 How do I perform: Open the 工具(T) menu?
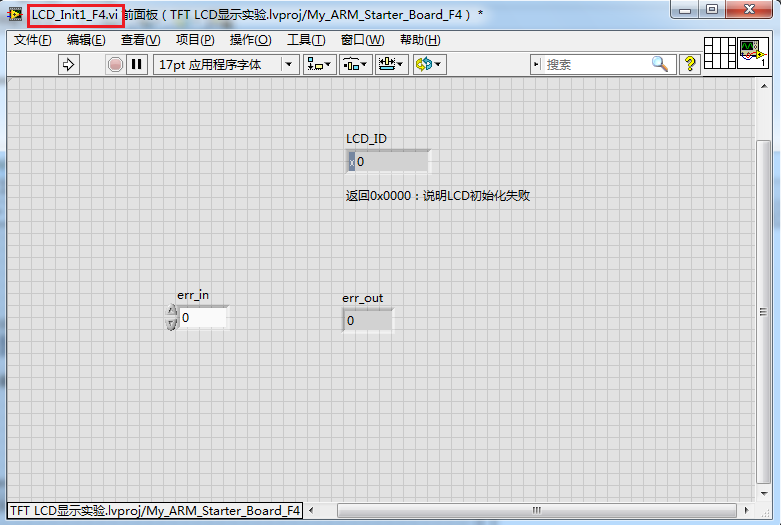coord(306,40)
